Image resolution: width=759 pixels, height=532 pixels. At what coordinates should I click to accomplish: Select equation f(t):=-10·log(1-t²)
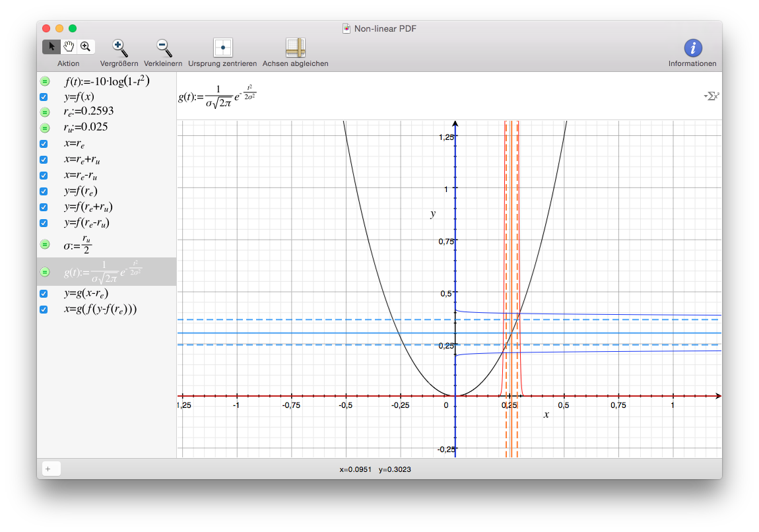point(107,81)
